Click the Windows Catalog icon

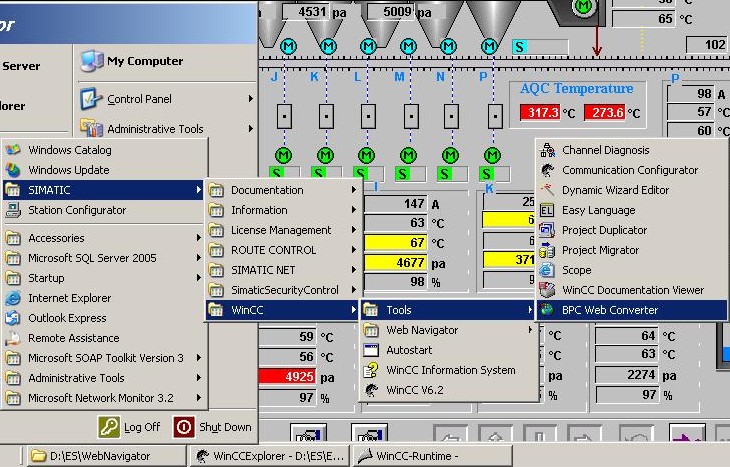tap(13, 150)
